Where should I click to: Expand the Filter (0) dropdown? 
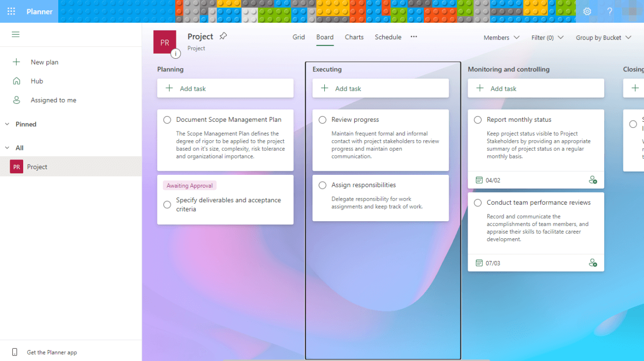tap(547, 37)
